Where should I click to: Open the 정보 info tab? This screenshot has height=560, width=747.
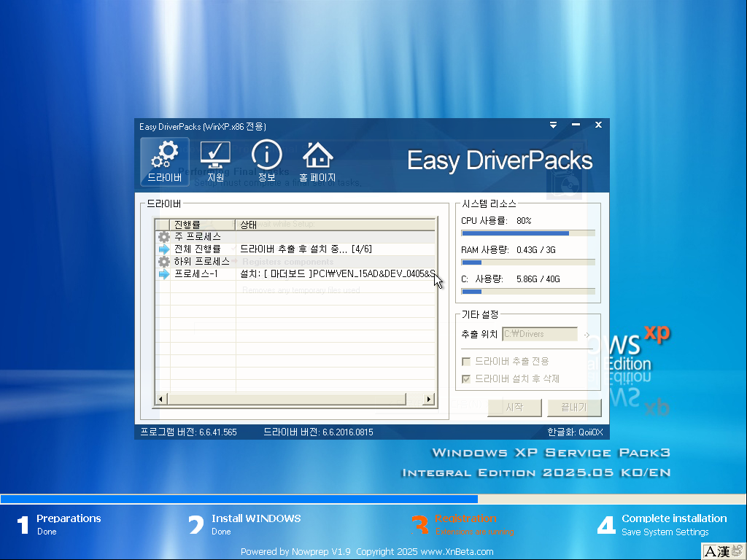coord(267,162)
